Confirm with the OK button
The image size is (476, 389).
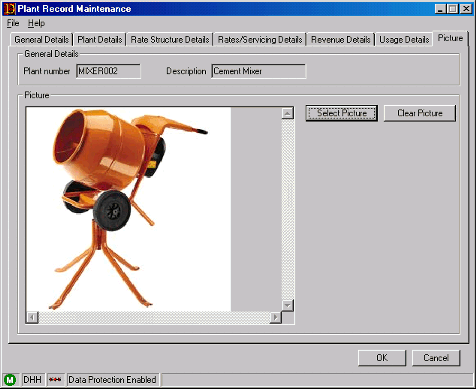(382, 358)
